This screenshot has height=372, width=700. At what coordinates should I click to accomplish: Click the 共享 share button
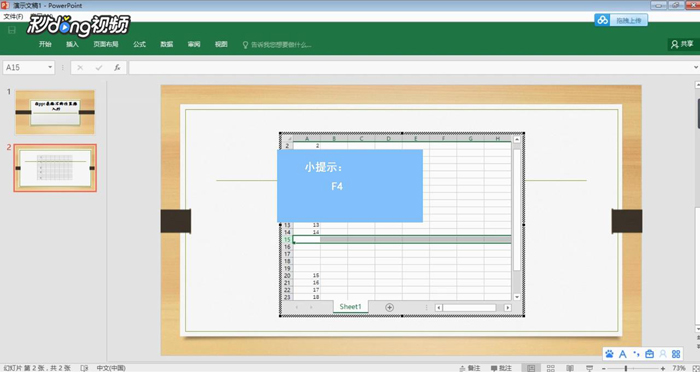(x=683, y=44)
